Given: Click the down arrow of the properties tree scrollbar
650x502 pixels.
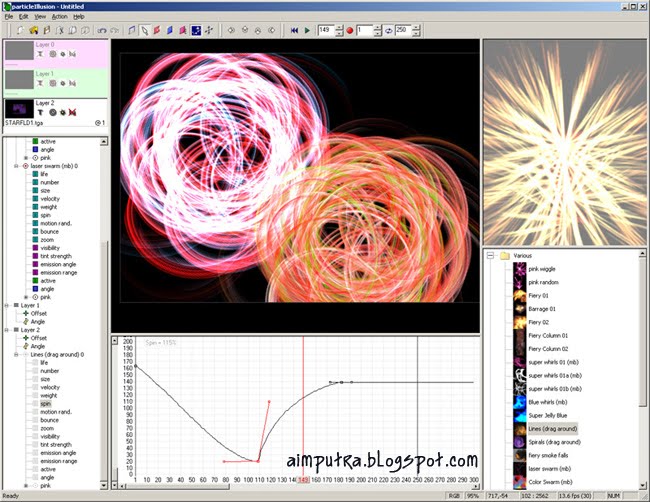Looking at the screenshot, I should point(104,485).
